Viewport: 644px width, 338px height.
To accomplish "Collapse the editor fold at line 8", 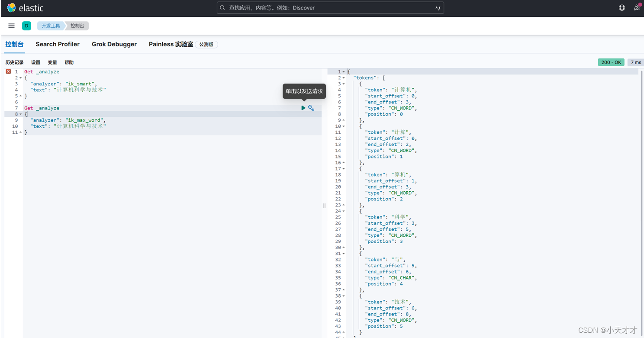I will pos(20,114).
